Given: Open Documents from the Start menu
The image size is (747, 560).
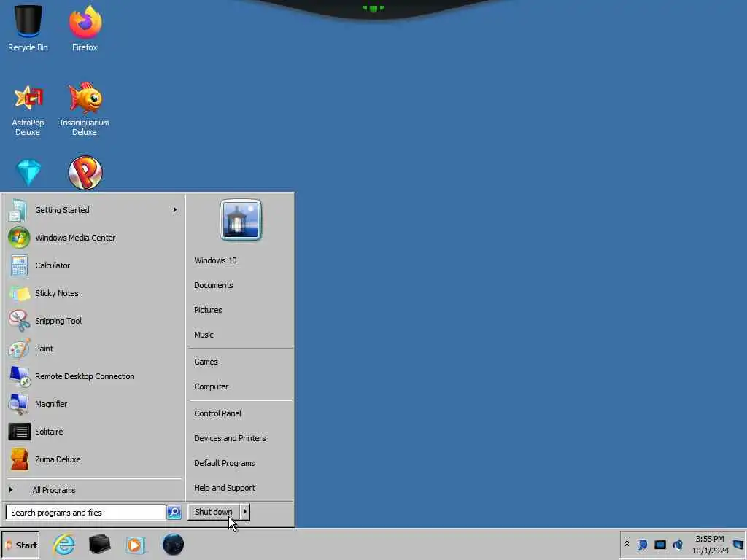Looking at the screenshot, I should coord(214,285).
